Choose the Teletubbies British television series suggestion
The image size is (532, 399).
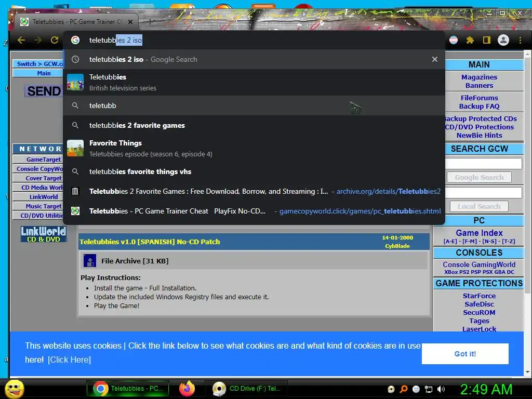pos(254,82)
